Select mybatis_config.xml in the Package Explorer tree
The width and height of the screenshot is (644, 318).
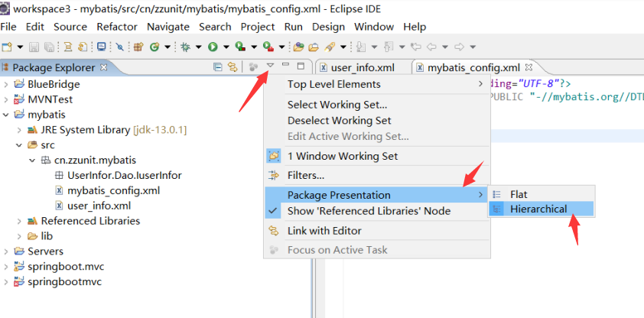click(x=113, y=191)
